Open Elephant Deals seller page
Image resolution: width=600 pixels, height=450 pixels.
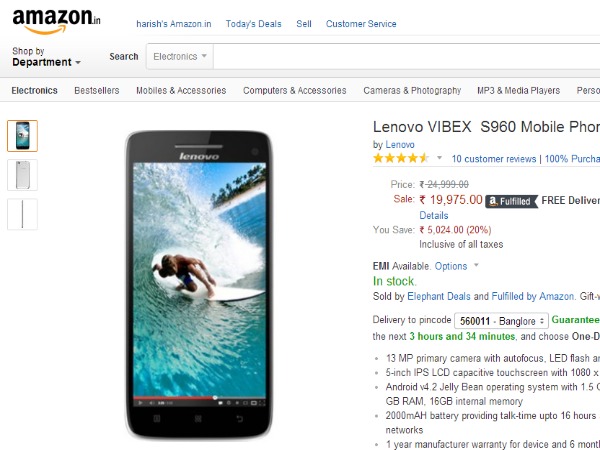point(439,296)
